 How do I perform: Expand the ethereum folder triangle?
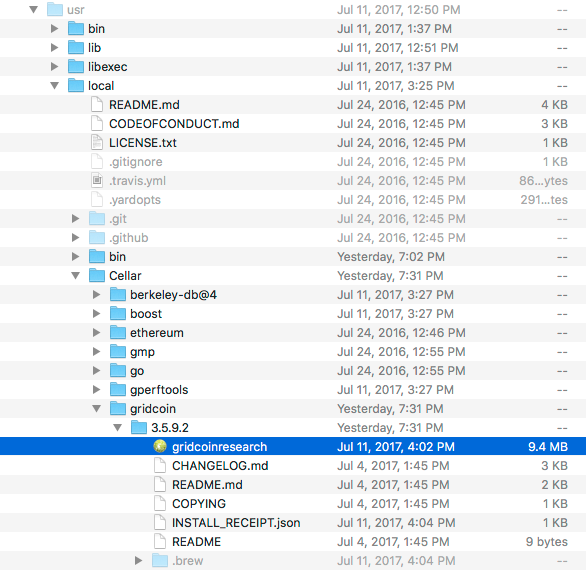96,333
